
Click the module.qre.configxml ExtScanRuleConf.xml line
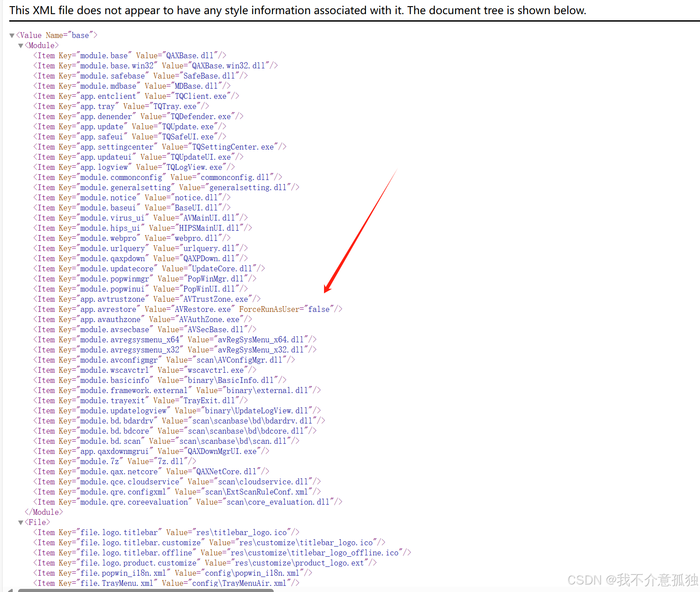click(x=177, y=492)
